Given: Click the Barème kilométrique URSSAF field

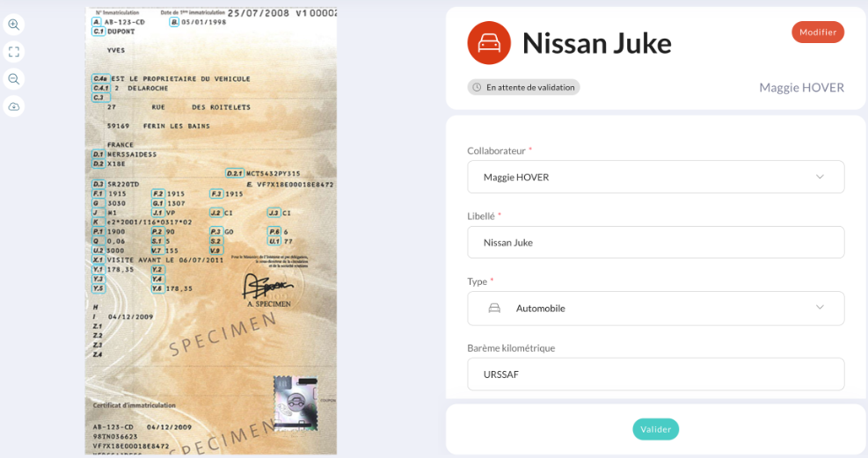Looking at the screenshot, I should point(655,374).
